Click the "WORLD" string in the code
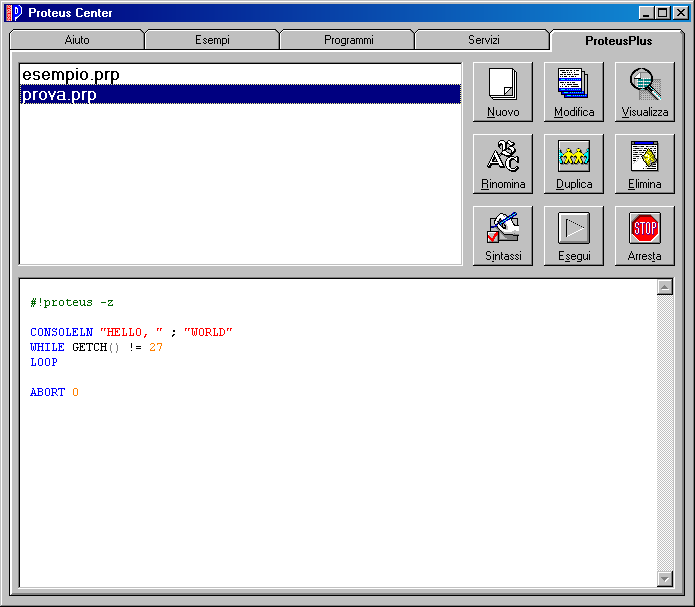This screenshot has height=607, width=695. [208, 332]
